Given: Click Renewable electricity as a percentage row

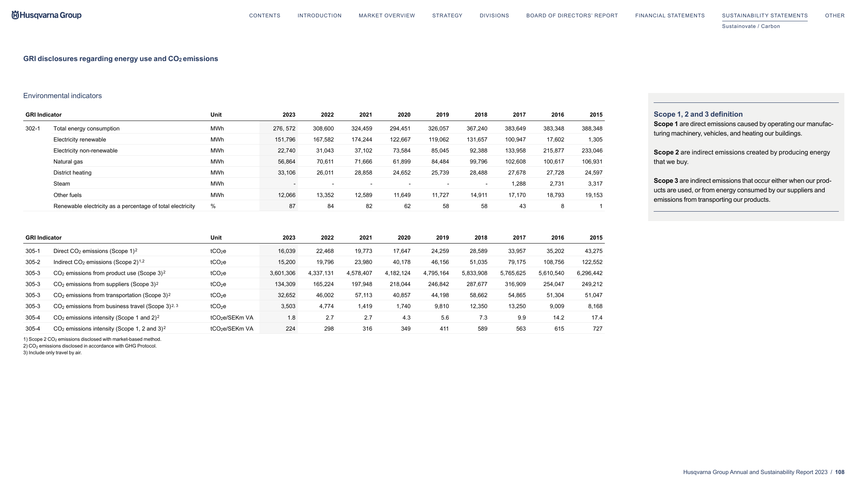Looking at the screenshot, I should point(124,206).
